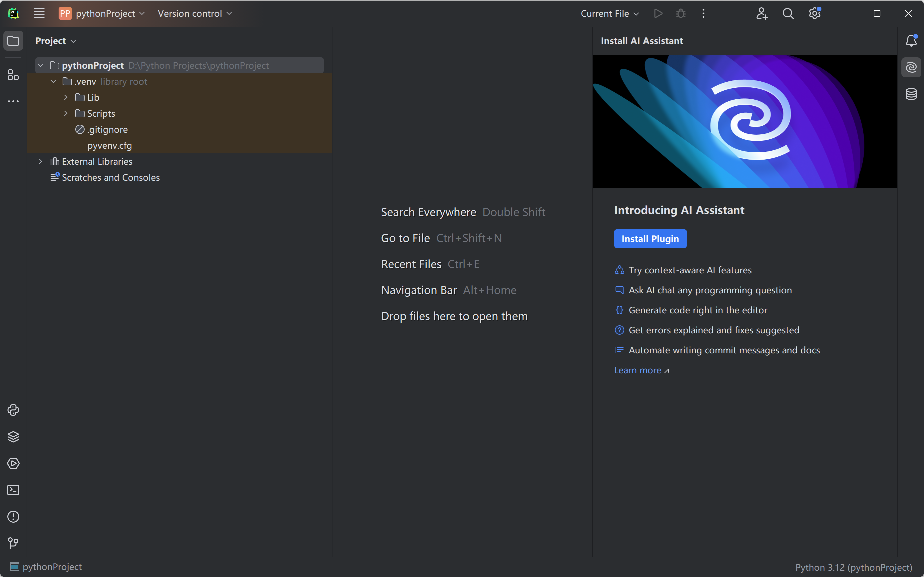This screenshot has height=577, width=924.
Task: Click 'Install AI Assistant' panel title
Action: tap(642, 41)
